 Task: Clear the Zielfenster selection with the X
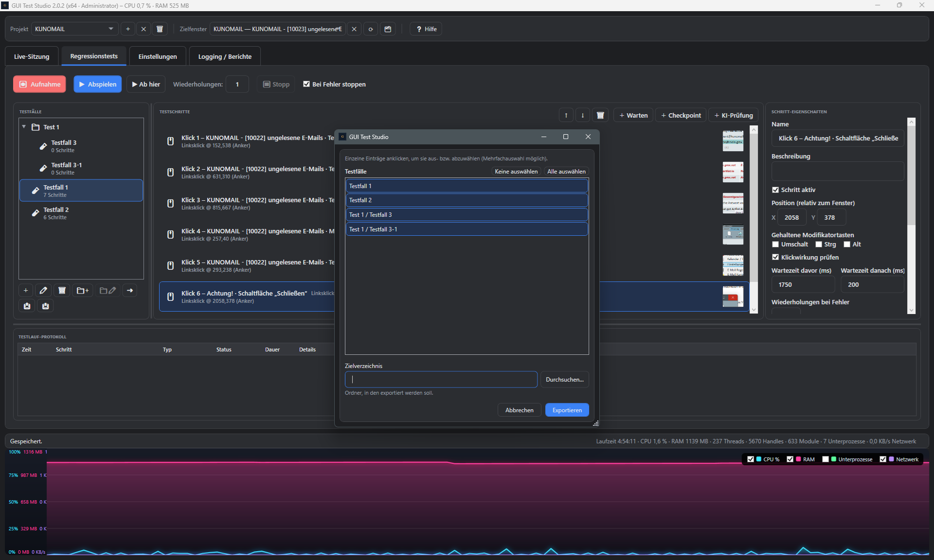(x=354, y=29)
